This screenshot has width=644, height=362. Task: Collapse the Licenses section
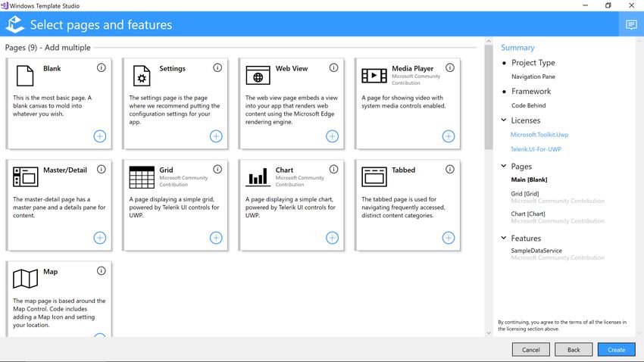(504, 120)
